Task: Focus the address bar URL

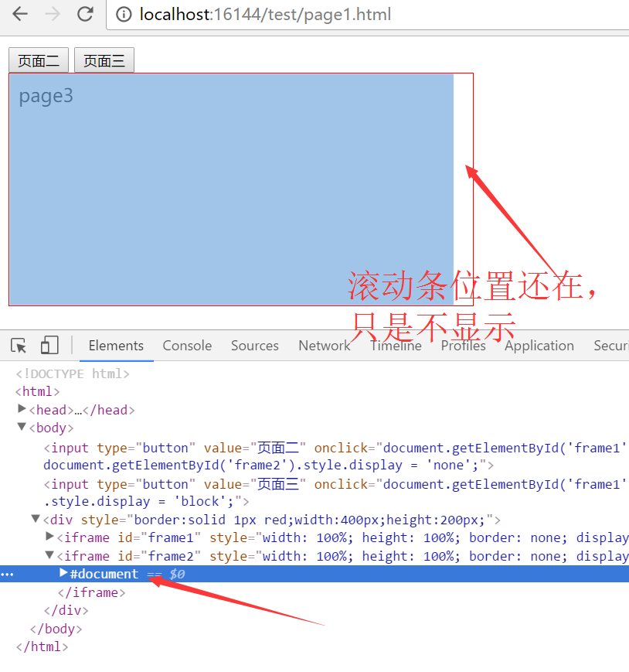Action: coord(265,15)
